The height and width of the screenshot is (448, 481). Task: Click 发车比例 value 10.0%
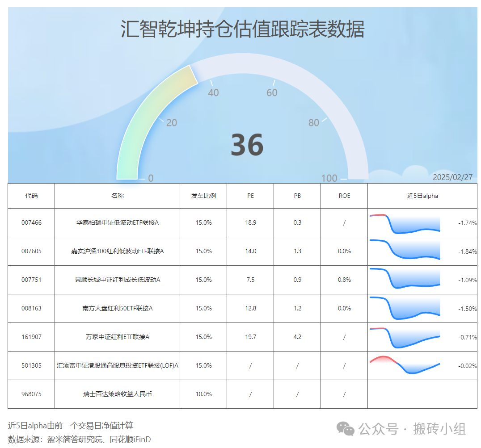[x=203, y=394]
